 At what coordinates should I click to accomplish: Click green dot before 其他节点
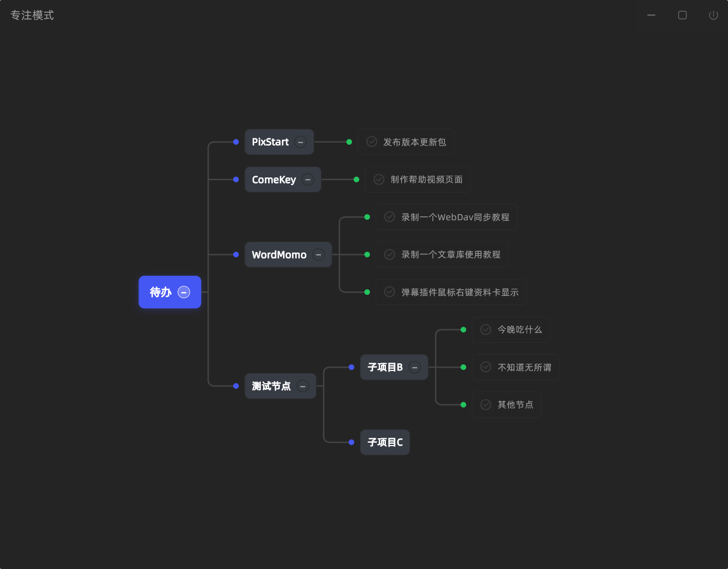coord(463,405)
